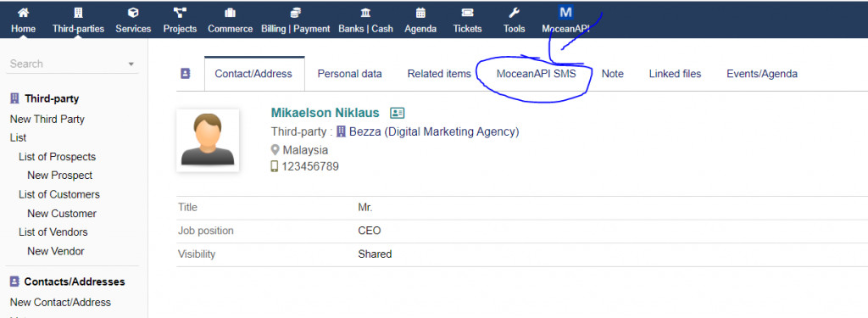This screenshot has width=868, height=318.
Task: Click the contact avatar photo
Action: (208, 140)
